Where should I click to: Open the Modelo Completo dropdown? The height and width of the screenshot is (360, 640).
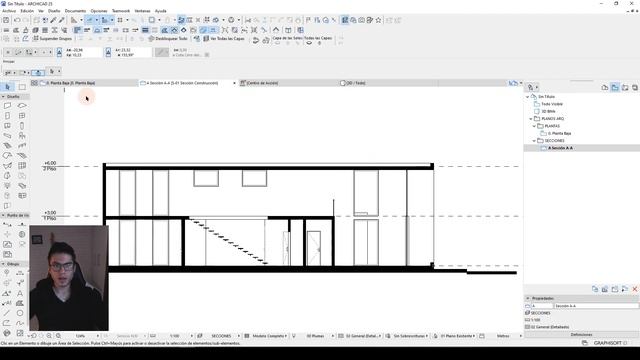point(286,336)
